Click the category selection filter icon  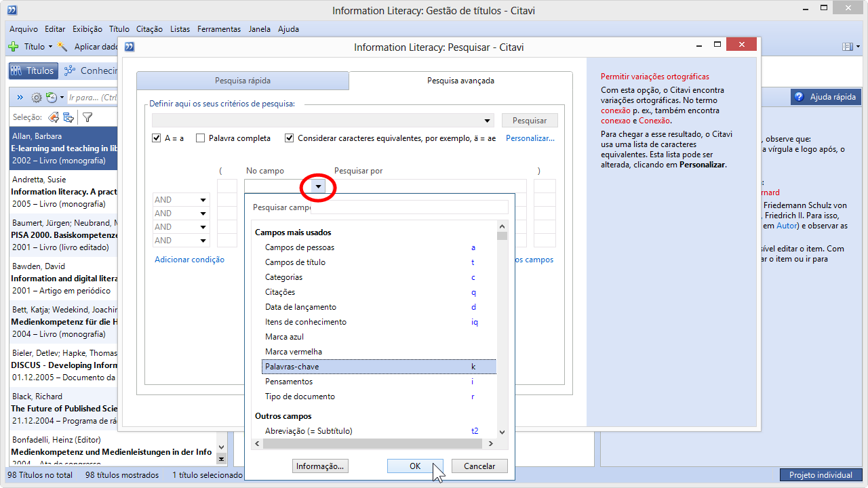pos(68,117)
